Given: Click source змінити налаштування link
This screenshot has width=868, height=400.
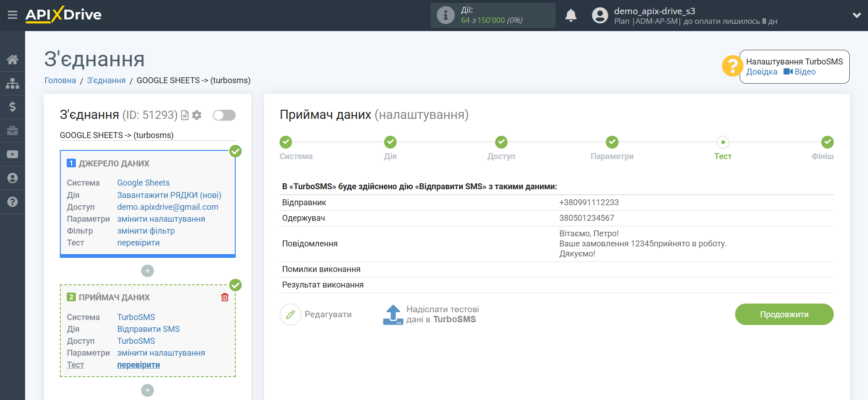Looking at the screenshot, I should (161, 219).
